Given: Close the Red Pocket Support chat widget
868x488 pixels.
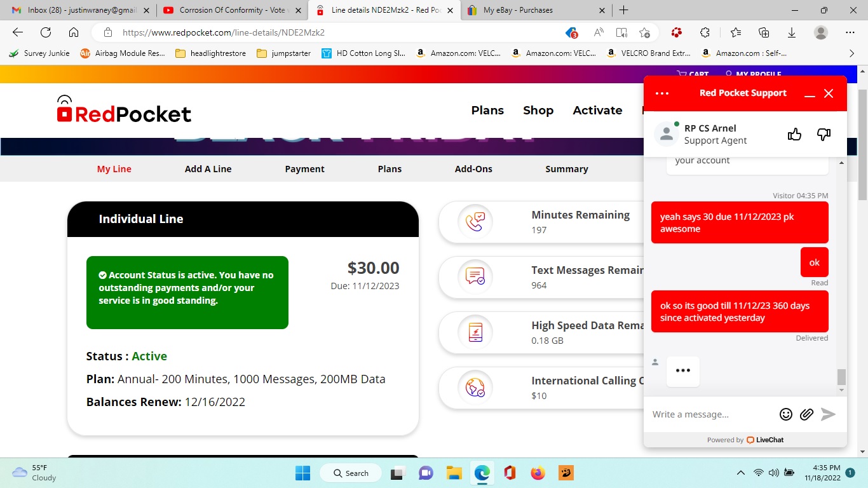Looking at the screenshot, I should tap(829, 93).
